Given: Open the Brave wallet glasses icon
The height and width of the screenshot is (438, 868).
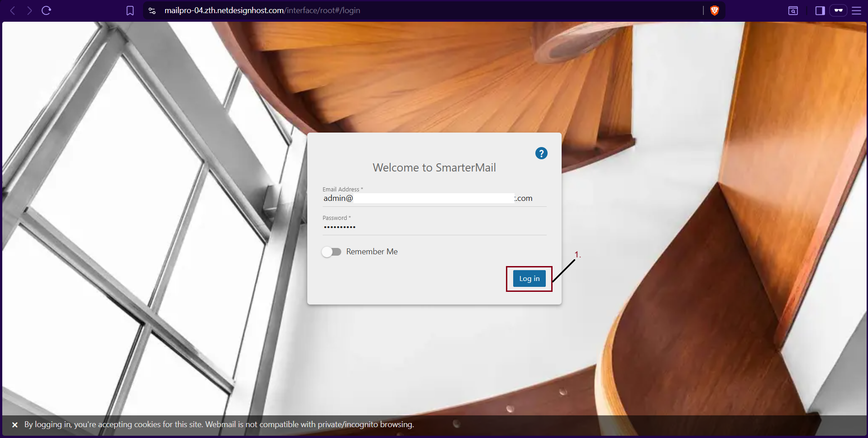Looking at the screenshot, I should [838, 10].
